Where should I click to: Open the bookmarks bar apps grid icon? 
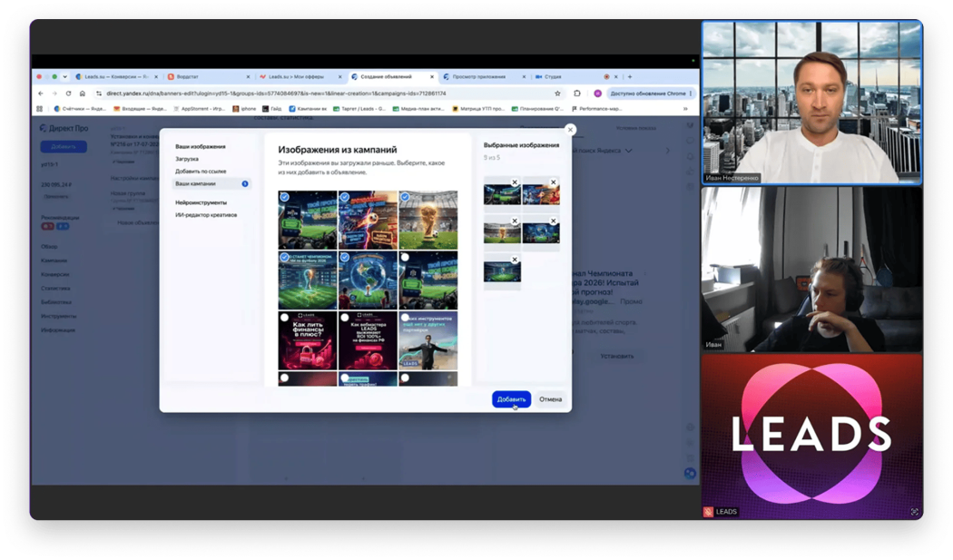pyautogui.click(x=40, y=109)
